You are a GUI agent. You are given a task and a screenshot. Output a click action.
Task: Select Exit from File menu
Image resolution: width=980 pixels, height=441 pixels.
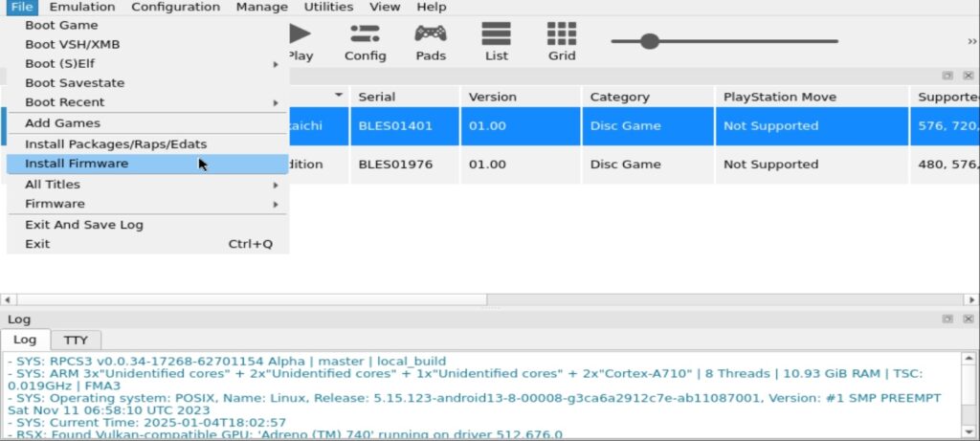[x=147, y=244]
